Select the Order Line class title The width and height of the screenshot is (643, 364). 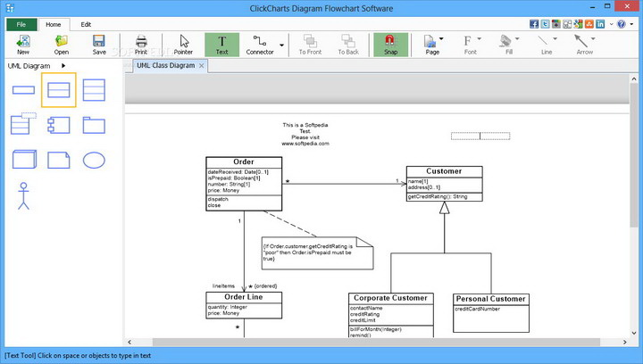pos(244,297)
